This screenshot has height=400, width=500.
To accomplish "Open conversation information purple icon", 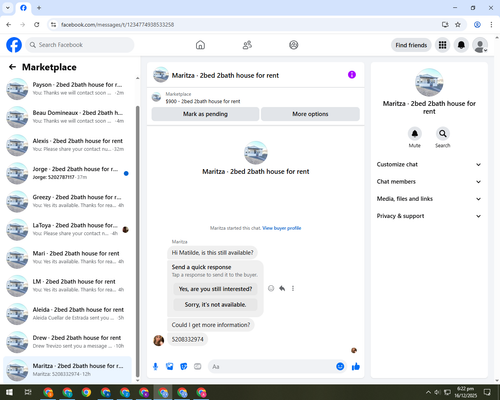I will (x=352, y=75).
